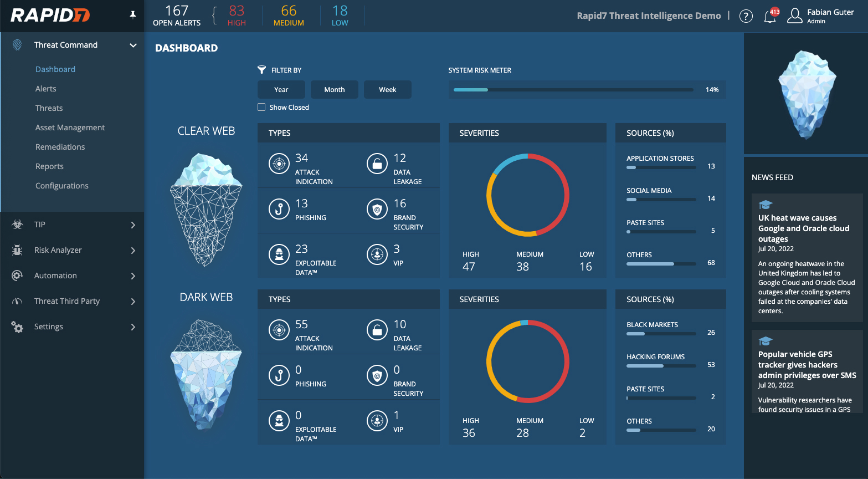Click Dark Web Phishing hook icon
868x479 pixels.
click(279, 375)
